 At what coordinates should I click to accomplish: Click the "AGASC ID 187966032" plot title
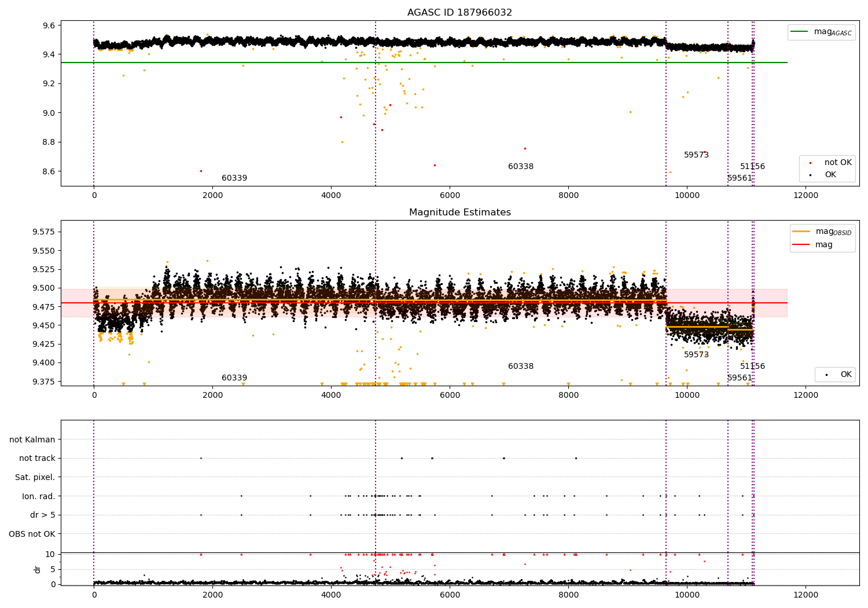point(459,12)
